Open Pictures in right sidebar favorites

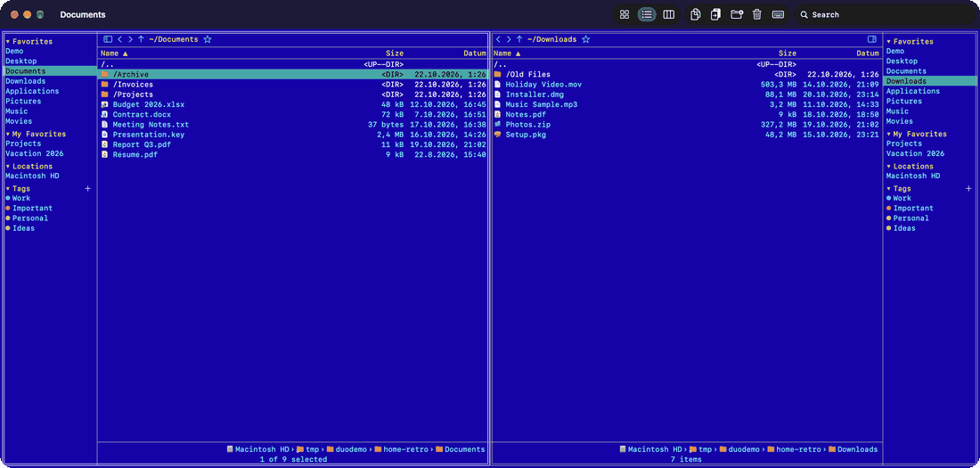903,102
